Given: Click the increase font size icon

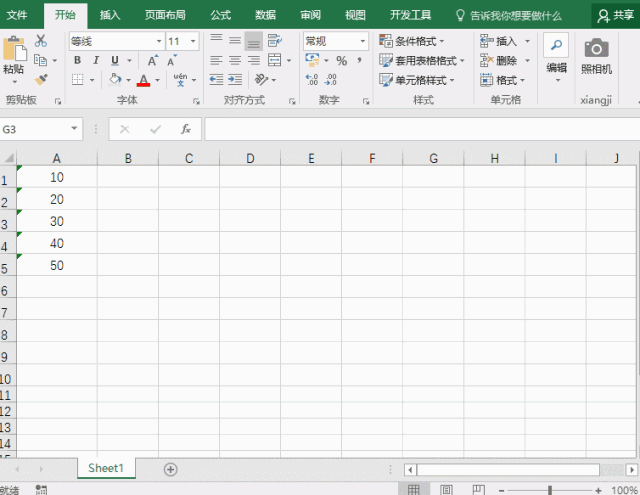Looking at the screenshot, I should click(x=153, y=61).
